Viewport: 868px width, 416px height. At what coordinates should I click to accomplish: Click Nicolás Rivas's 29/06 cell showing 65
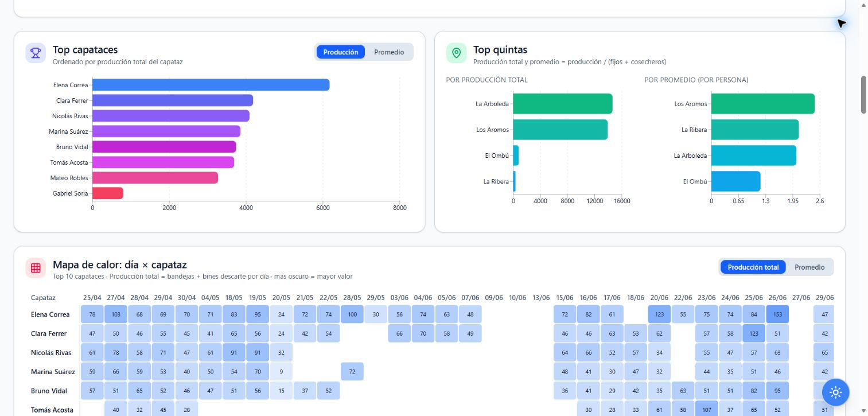[824, 352]
